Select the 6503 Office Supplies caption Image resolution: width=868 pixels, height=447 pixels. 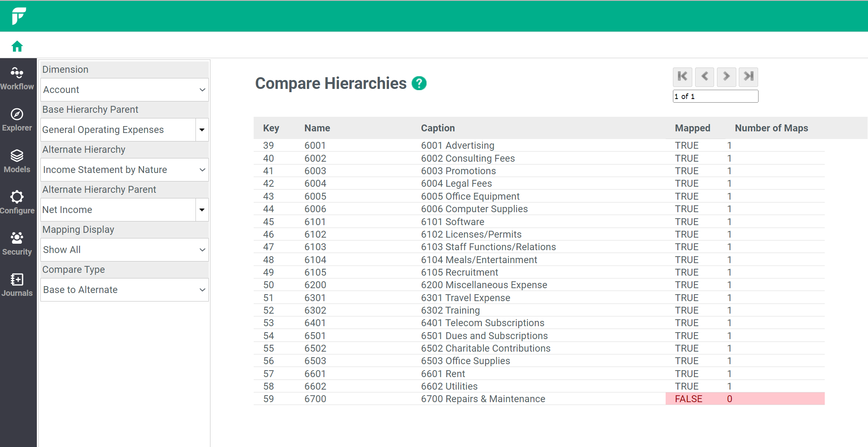pos(465,361)
